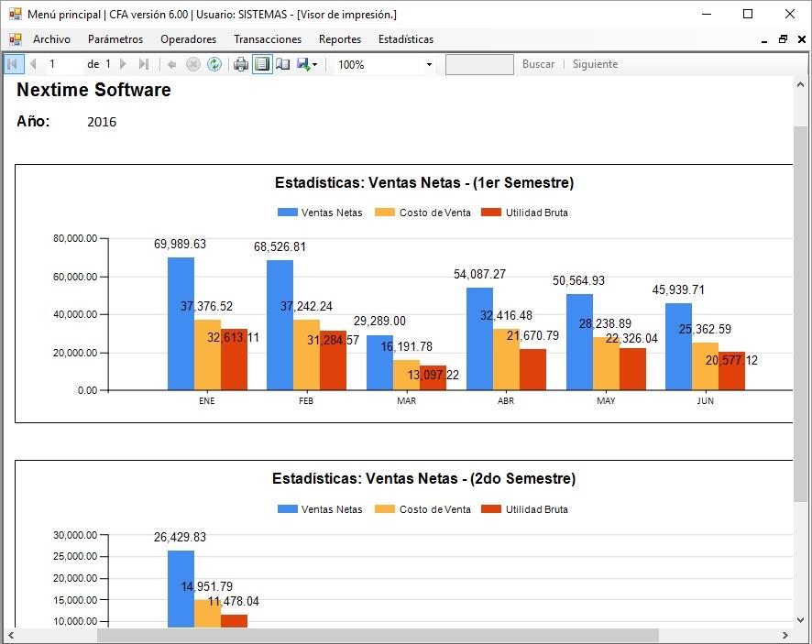Click value label 45,939.71
Viewport: 812px width, 644px height.
[678, 289]
